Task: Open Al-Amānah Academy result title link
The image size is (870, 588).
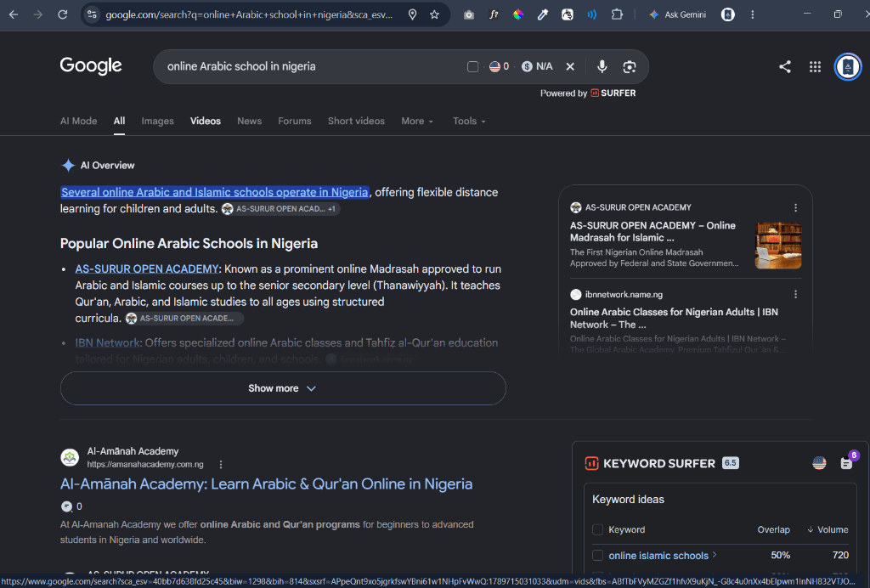Action: [x=266, y=483]
